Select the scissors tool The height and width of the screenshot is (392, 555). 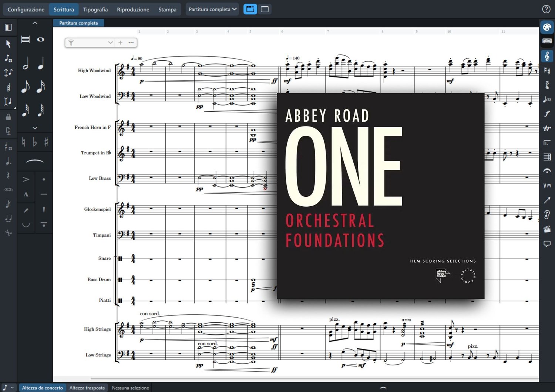tap(8, 233)
